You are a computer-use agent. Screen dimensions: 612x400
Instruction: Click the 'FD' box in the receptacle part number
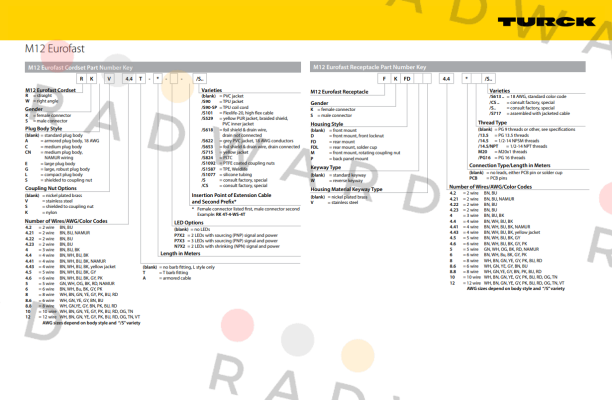point(407,79)
